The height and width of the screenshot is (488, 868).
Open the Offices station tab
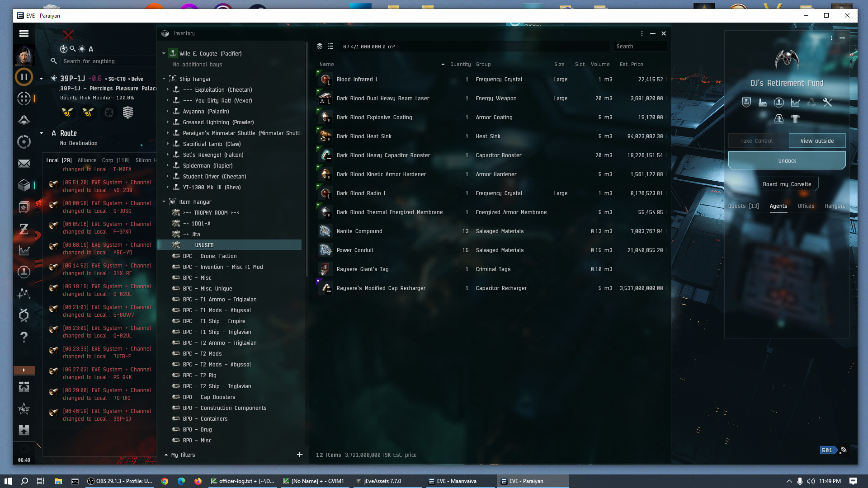tap(806, 206)
